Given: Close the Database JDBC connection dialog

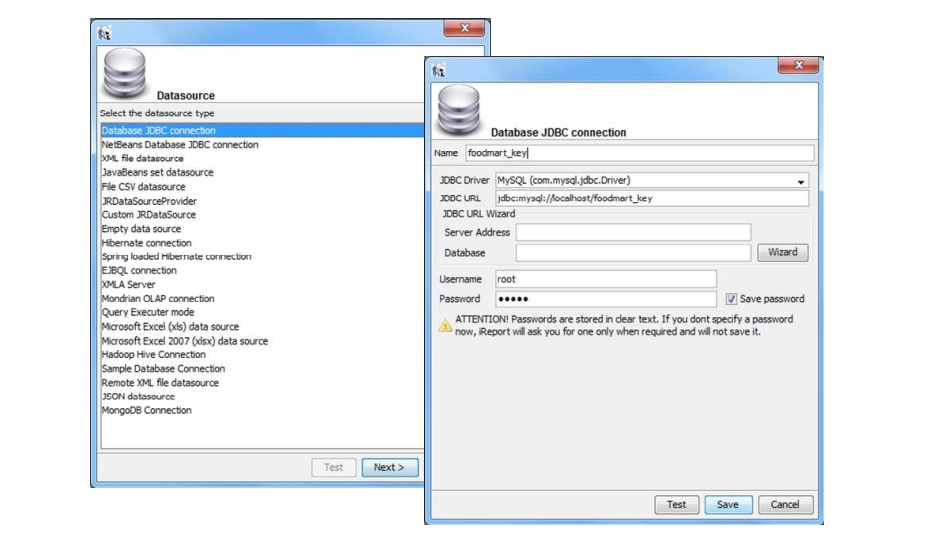Looking at the screenshot, I should tap(798, 65).
